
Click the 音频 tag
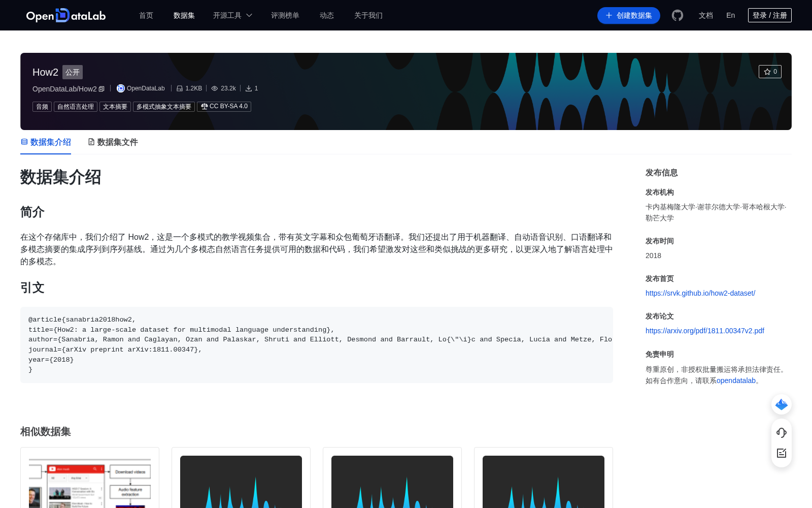[x=42, y=107]
